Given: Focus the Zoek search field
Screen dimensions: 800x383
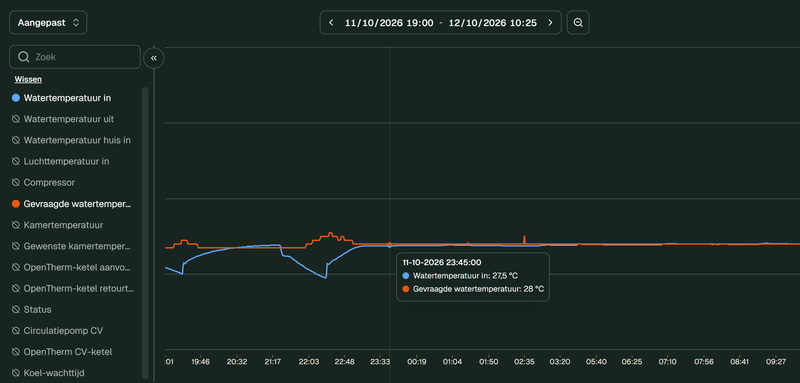Looking at the screenshot, I should (74, 57).
